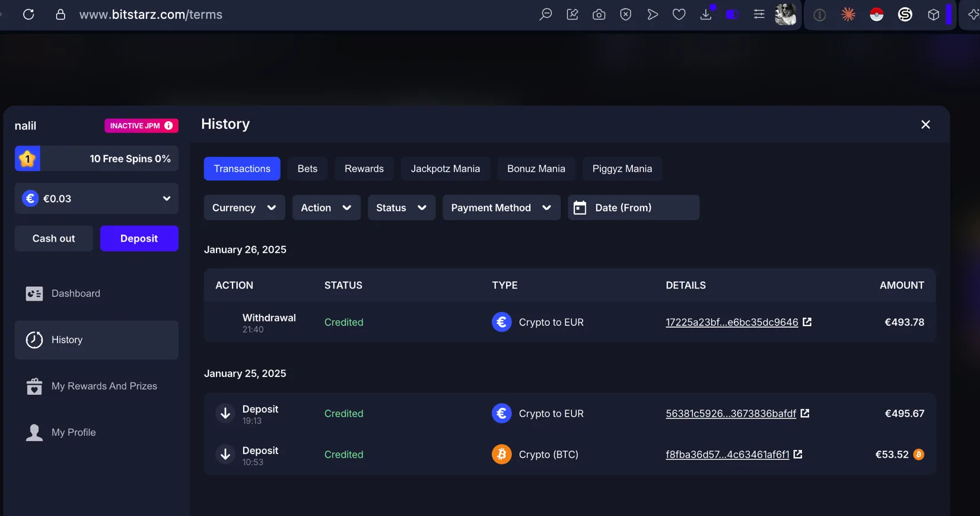This screenshot has width=980, height=516.
Task: Open the Piggyz Mania tab
Action: tap(622, 169)
